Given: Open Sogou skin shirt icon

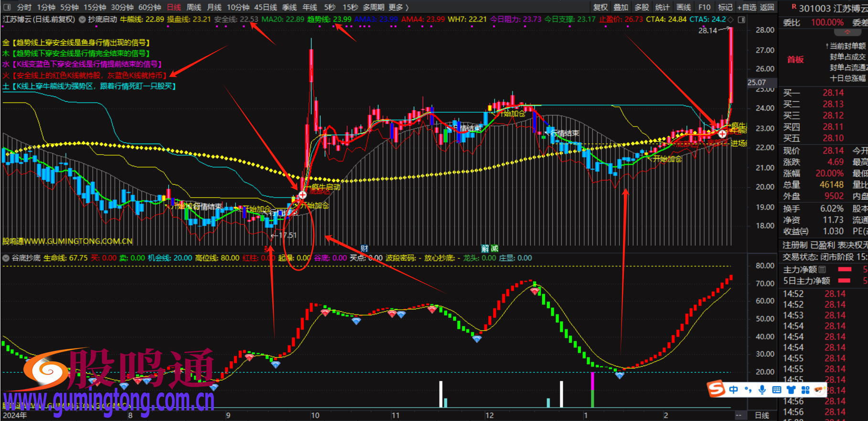Looking at the screenshot, I should (x=791, y=390).
